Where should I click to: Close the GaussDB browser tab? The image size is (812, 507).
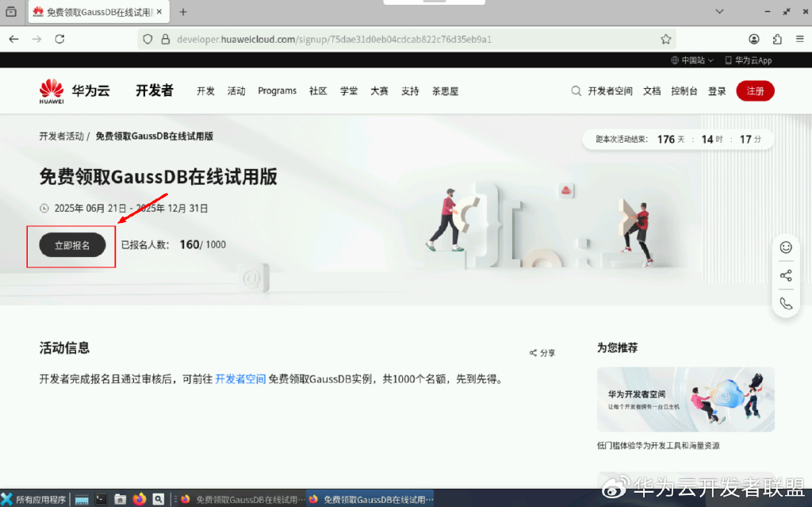[x=159, y=11]
